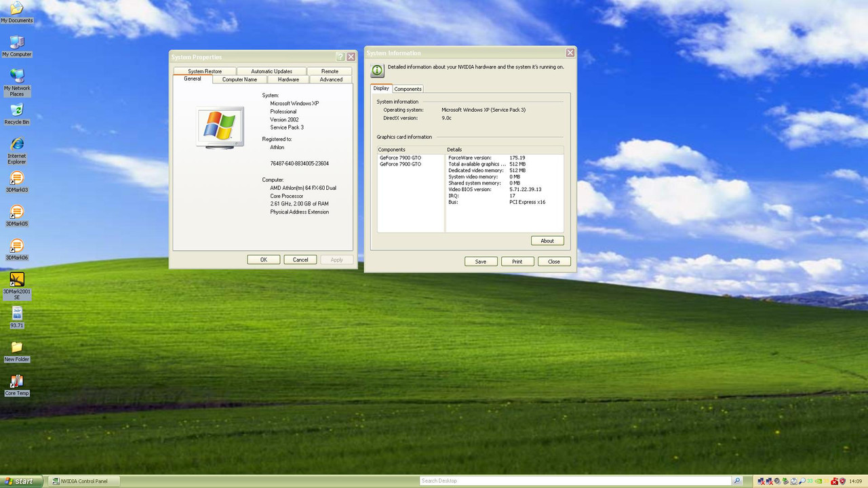
Task: Click Cancel in System Properties
Action: [x=300, y=260]
